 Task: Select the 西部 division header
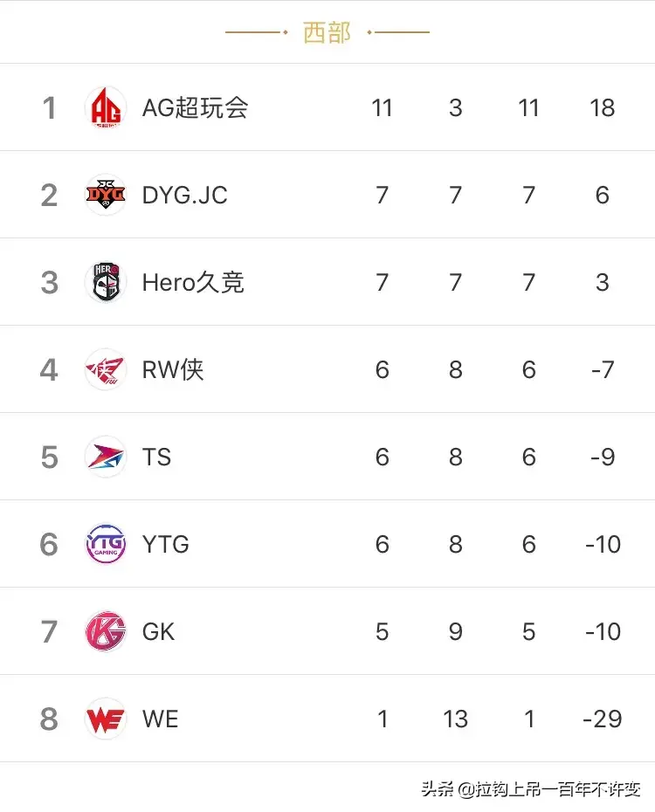pyautogui.click(x=327, y=32)
